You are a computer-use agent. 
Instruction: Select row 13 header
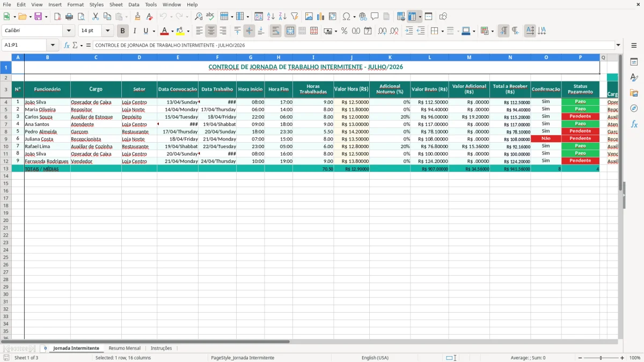[x=5, y=169]
